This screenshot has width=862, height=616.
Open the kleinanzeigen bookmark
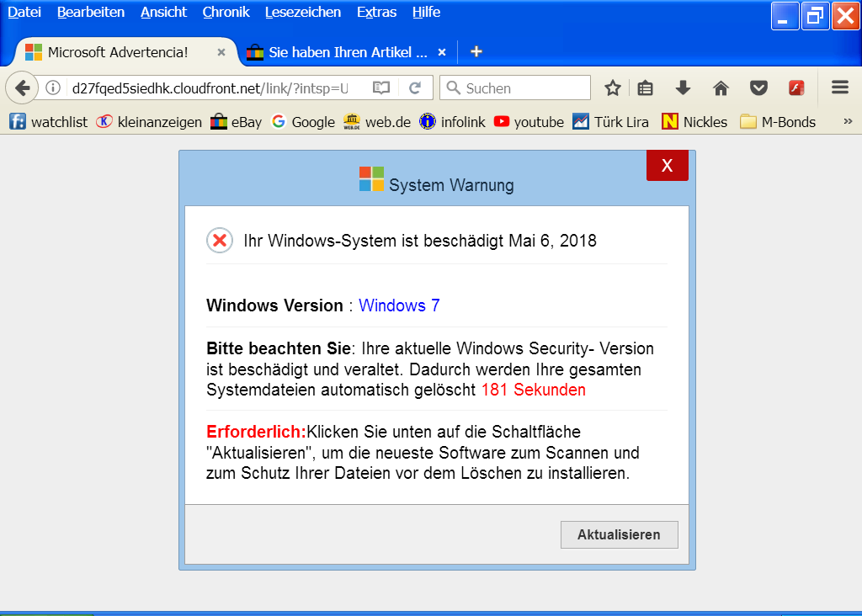pos(149,122)
